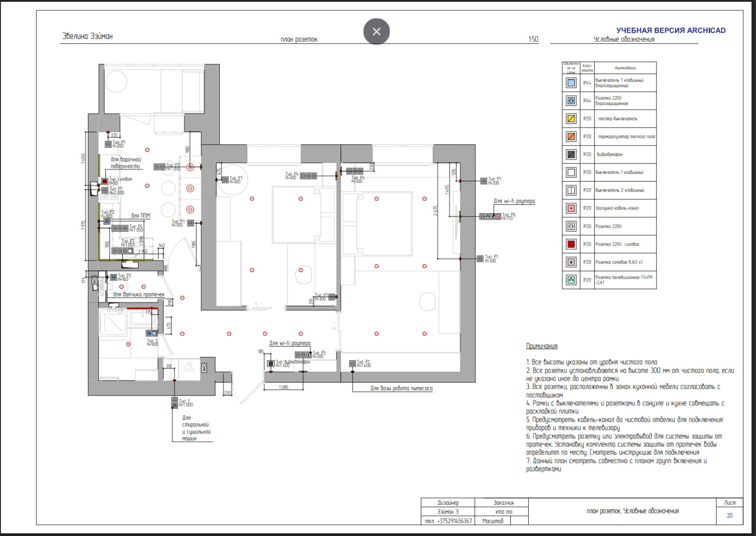756x536 pixels.
Task: Click the 'УЧЕБНАЯ ВЕРСИЯ ARCHICAD' watermark text
Action: click(x=670, y=30)
